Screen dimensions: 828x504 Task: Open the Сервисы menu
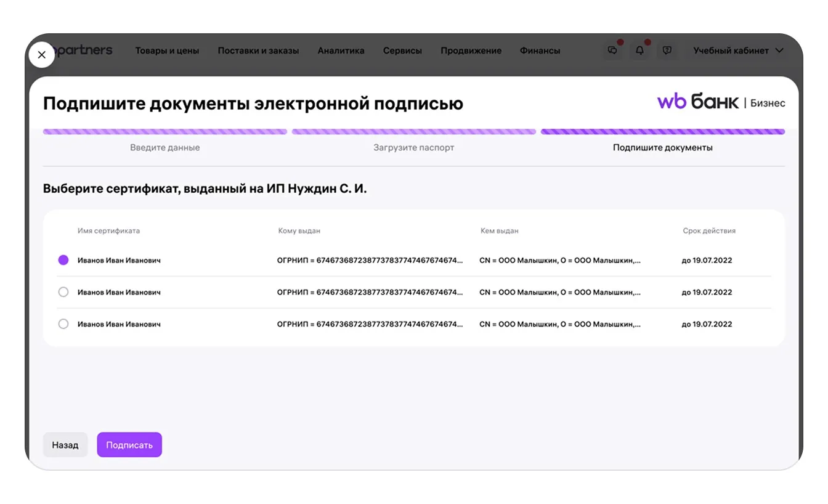(x=402, y=51)
